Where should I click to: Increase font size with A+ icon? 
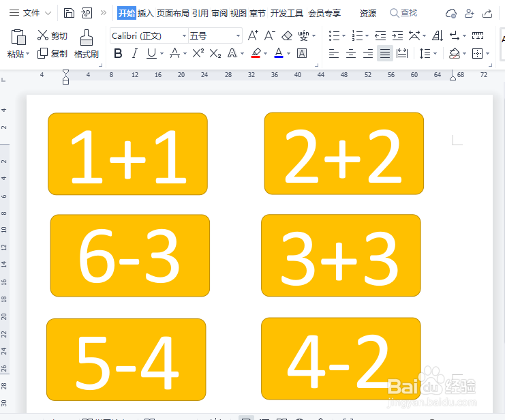coord(253,35)
